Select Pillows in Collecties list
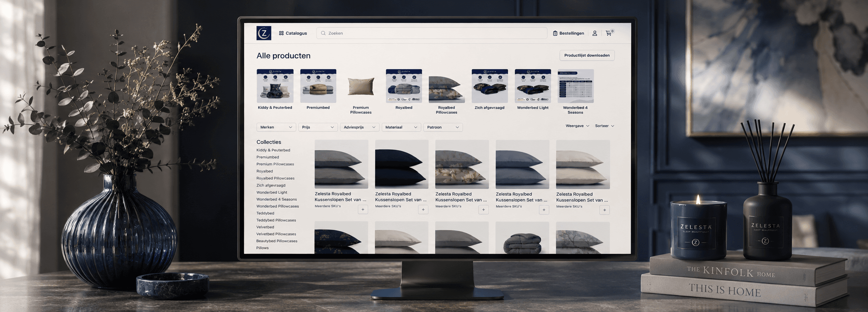Image resolution: width=868 pixels, height=312 pixels. tap(262, 248)
